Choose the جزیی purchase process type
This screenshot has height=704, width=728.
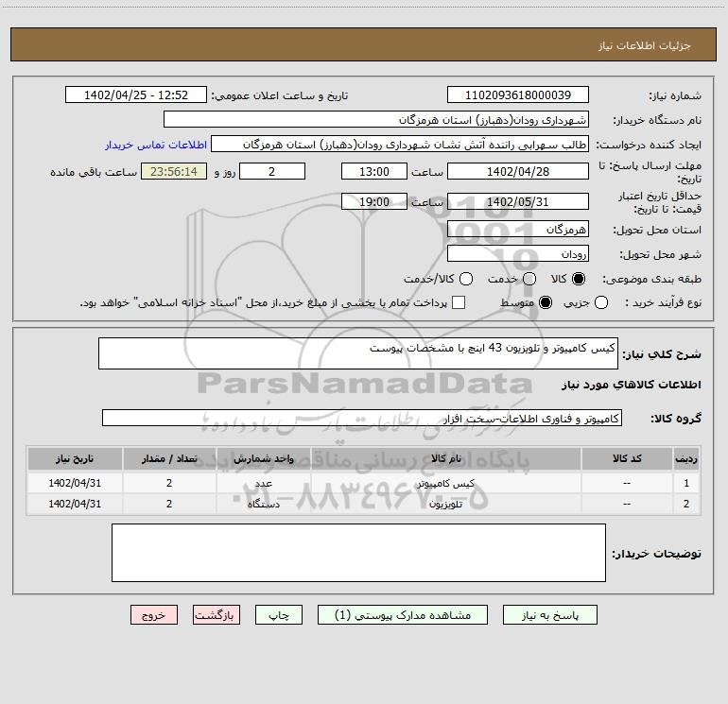tap(601, 302)
